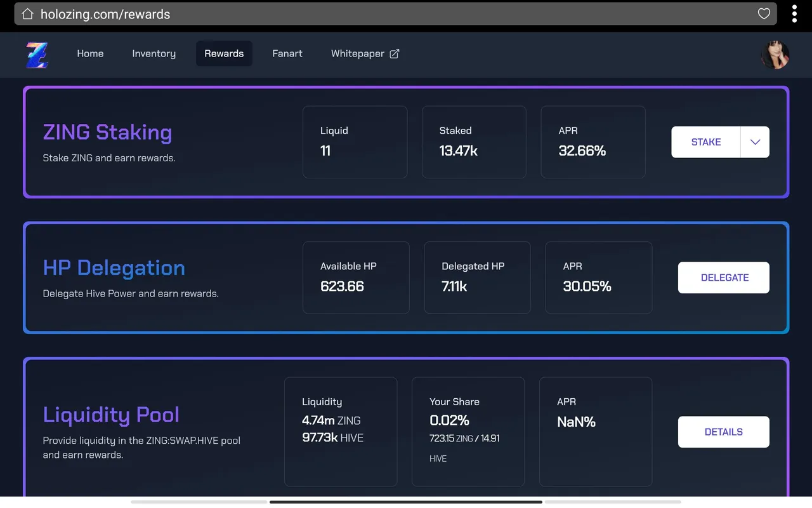
Task: Select the Staked 13.47k value
Action: click(459, 150)
